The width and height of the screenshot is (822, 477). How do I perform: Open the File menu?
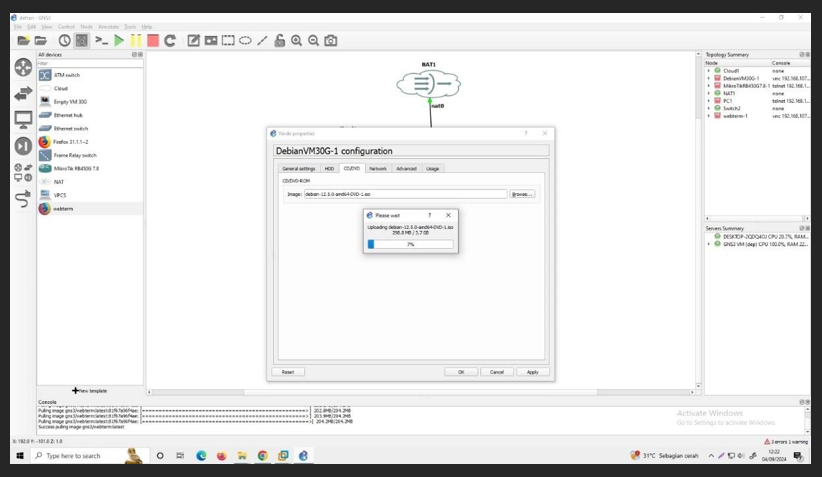(18, 27)
